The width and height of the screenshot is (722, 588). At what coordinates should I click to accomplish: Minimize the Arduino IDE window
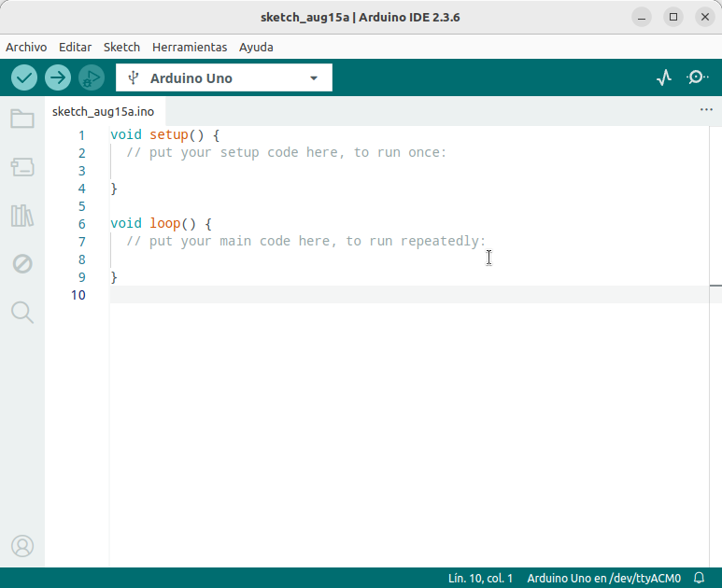tap(642, 17)
